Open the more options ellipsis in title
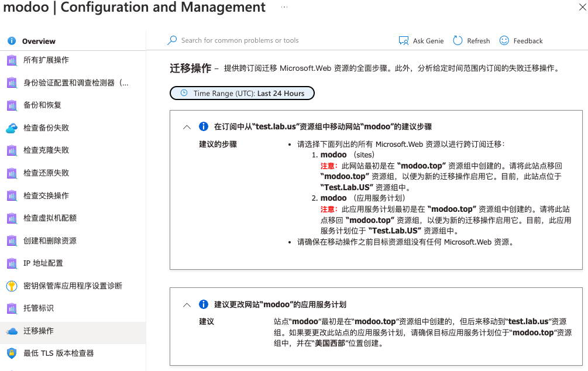The height and width of the screenshot is (371, 588). (x=284, y=7)
